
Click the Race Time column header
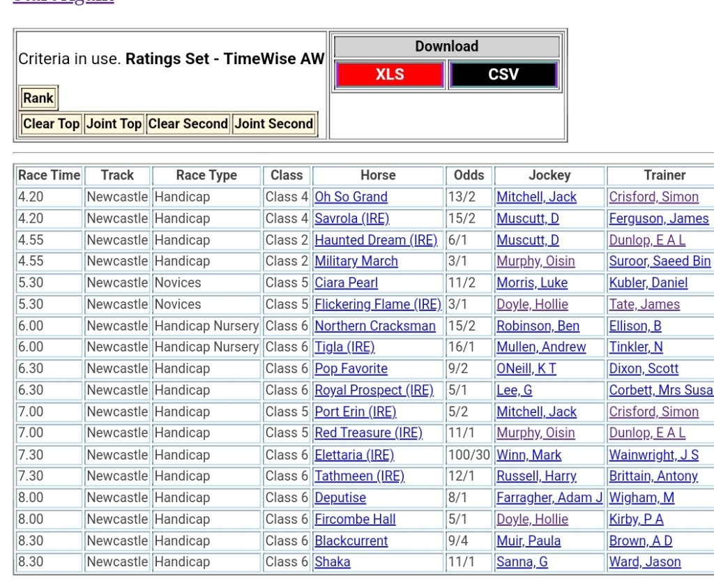point(49,176)
